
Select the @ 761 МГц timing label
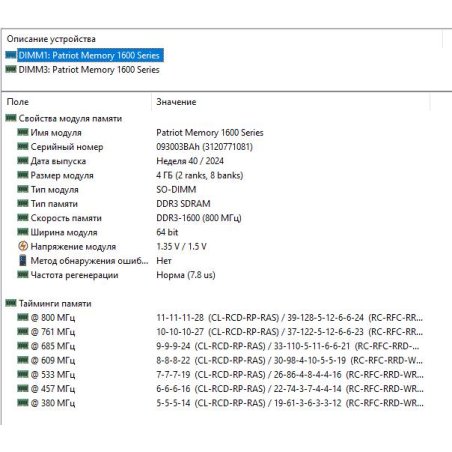coord(53,332)
